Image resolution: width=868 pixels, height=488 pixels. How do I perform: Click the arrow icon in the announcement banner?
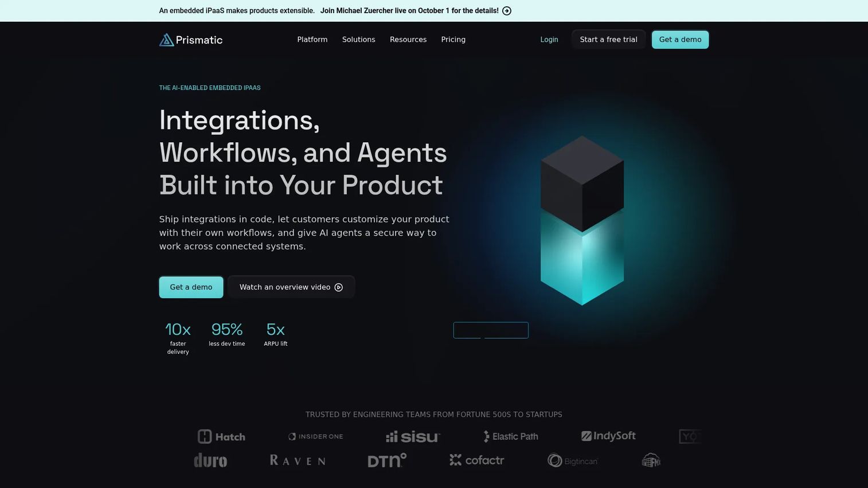click(x=507, y=11)
